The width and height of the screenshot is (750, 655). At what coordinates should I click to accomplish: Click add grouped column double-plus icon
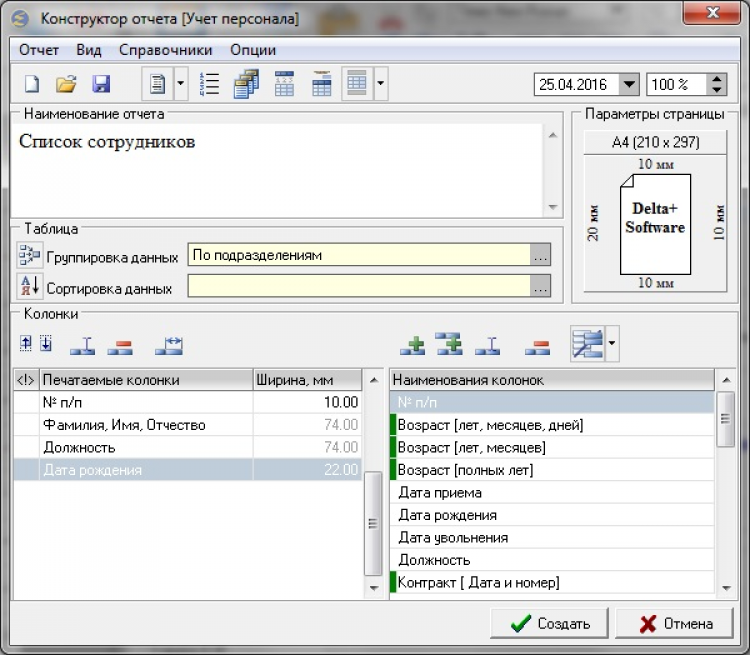click(449, 344)
